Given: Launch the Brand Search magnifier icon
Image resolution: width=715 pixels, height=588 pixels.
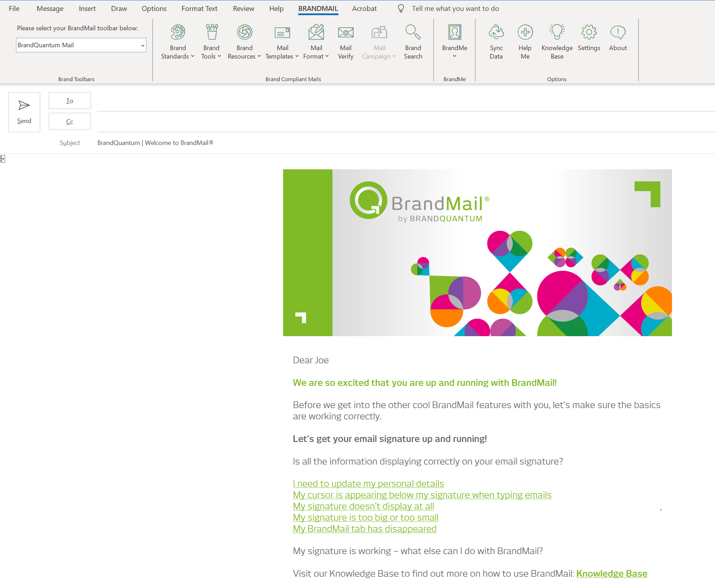Looking at the screenshot, I should pyautogui.click(x=413, y=32).
